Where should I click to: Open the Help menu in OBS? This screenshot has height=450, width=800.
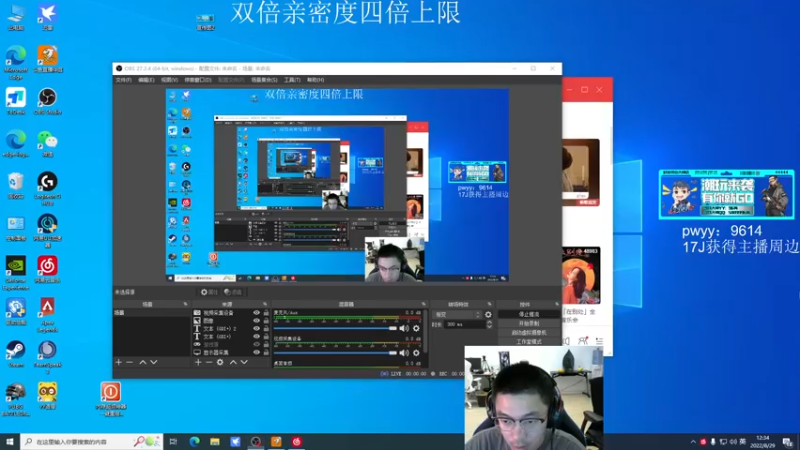[x=315, y=80]
